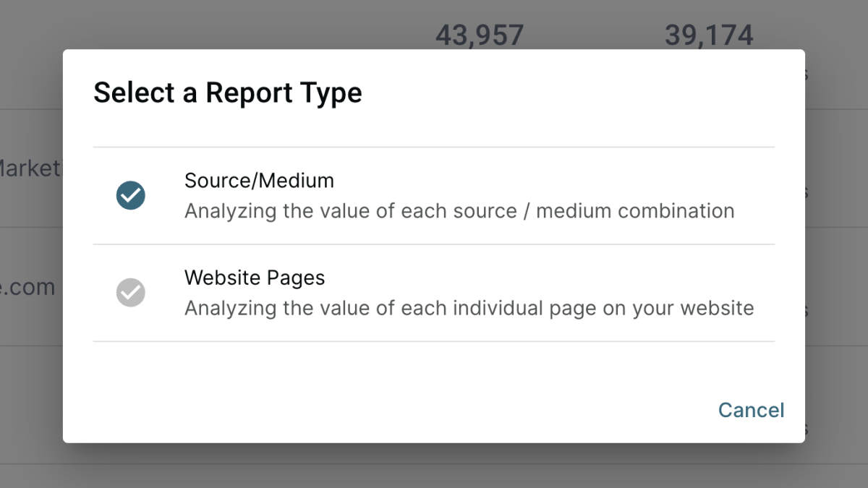The image size is (868, 488).
Task: Choose the Website Pages report type label
Action: pyautogui.click(x=255, y=278)
